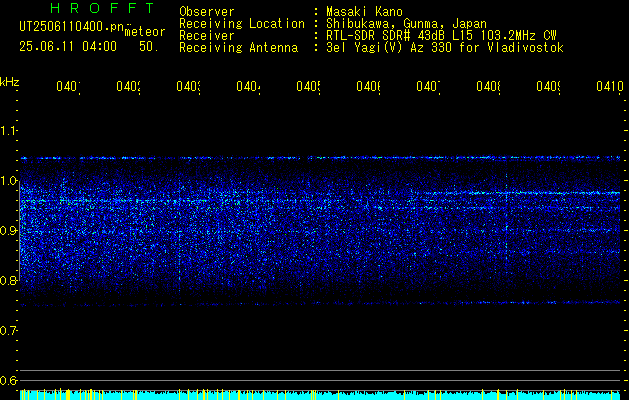Click the 0.6 frequency axis label

click(x=9, y=380)
